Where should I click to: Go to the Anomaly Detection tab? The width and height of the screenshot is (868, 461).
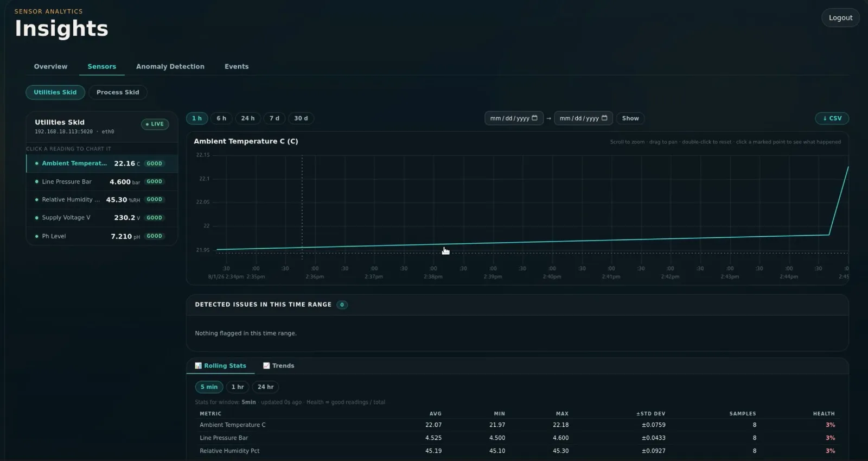tap(170, 67)
